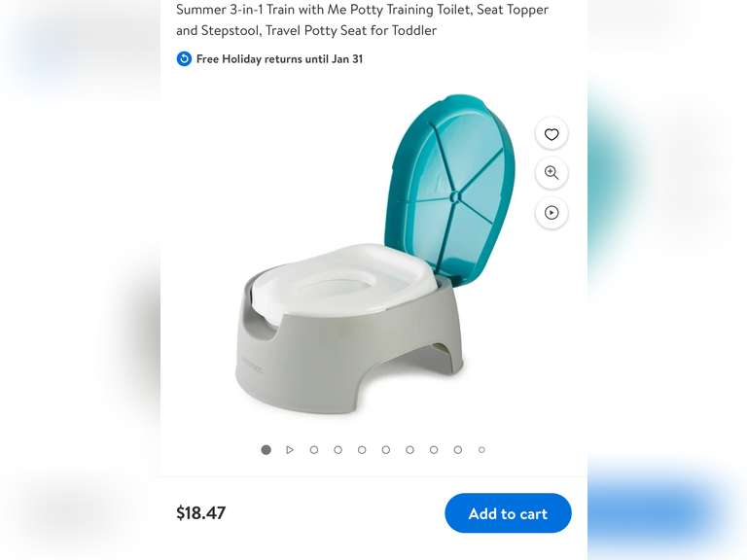This screenshot has width=747, height=560.
Task: Open image zoom with magnifier icon
Action: (551, 173)
